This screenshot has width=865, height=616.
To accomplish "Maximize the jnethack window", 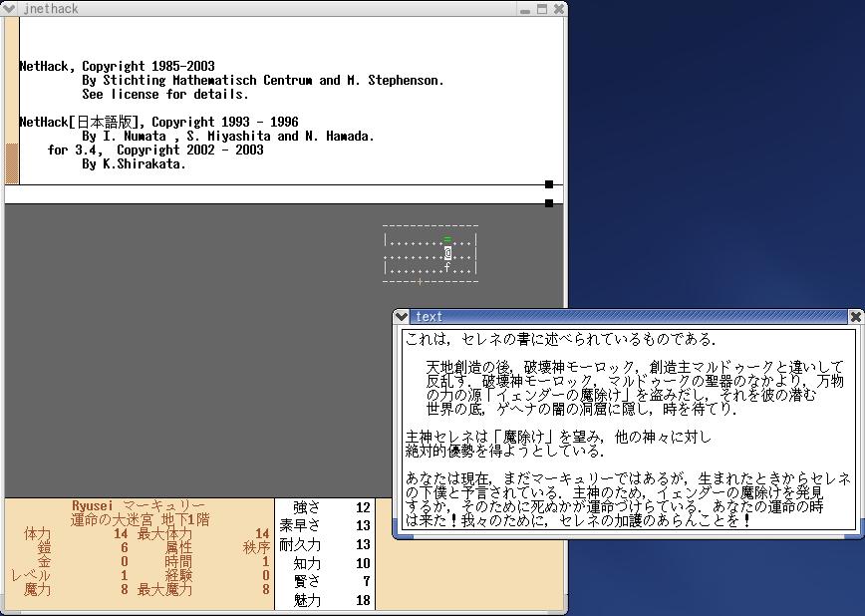I will [542, 9].
